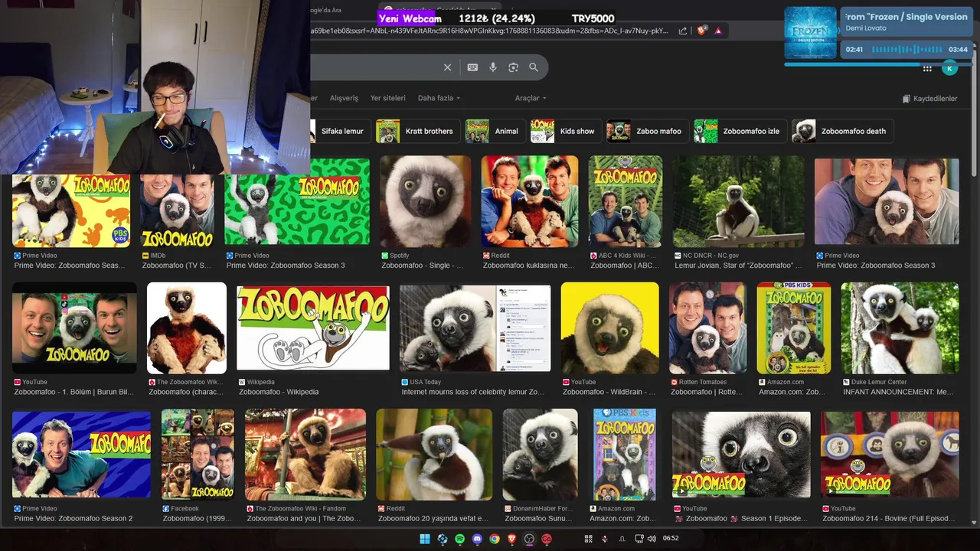Click the Frozen album cover in overlay
Image resolution: width=980 pixels, height=551 pixels.
click(x=812, y=32)
